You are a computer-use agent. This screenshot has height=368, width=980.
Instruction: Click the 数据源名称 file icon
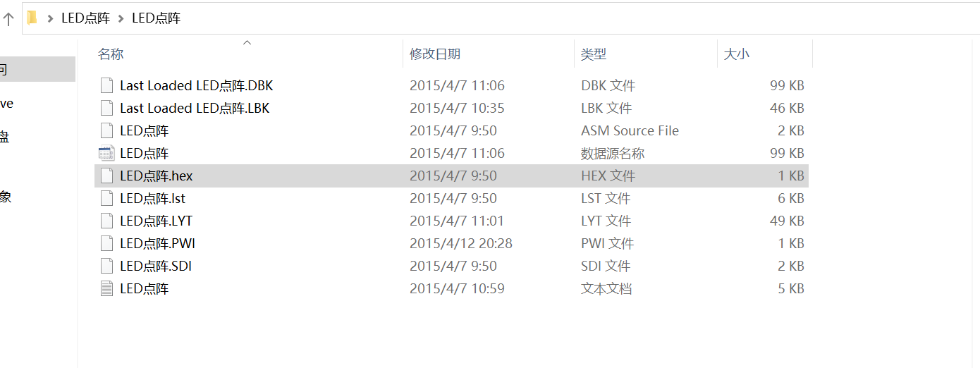click(106, 153)
